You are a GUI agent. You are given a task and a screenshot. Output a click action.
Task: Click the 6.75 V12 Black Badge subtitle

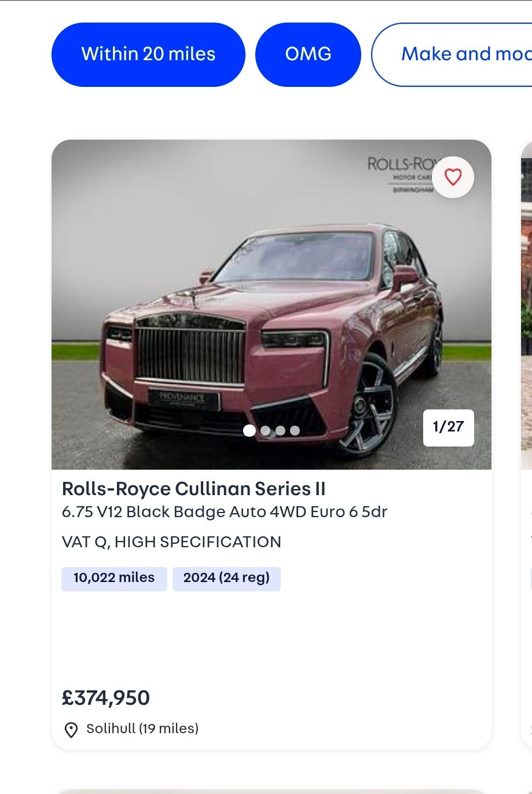coord(224,512)
